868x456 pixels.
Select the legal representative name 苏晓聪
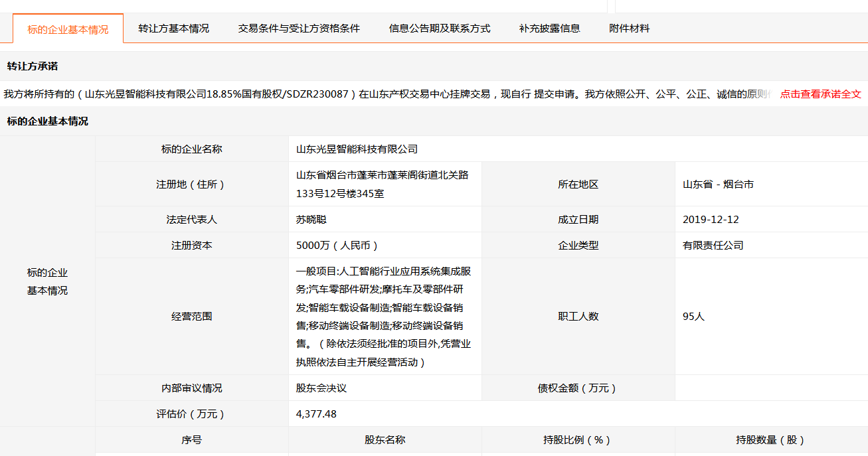pos(311,220)
